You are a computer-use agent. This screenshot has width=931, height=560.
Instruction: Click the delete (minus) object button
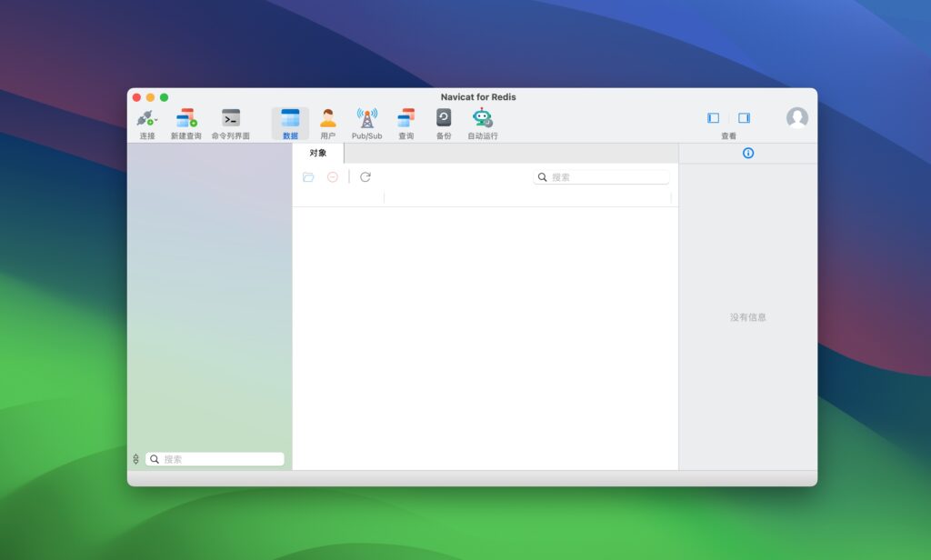[x=334, y=176]
